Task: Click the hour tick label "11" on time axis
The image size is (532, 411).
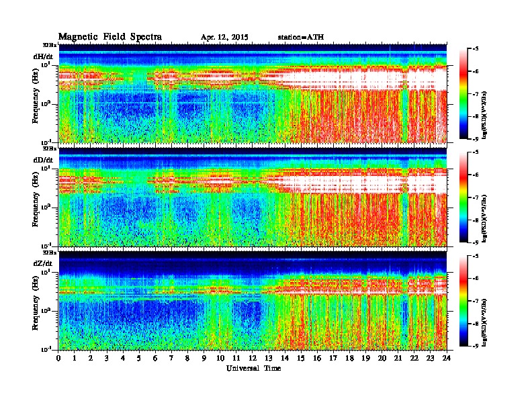Action: coord(236,358)
